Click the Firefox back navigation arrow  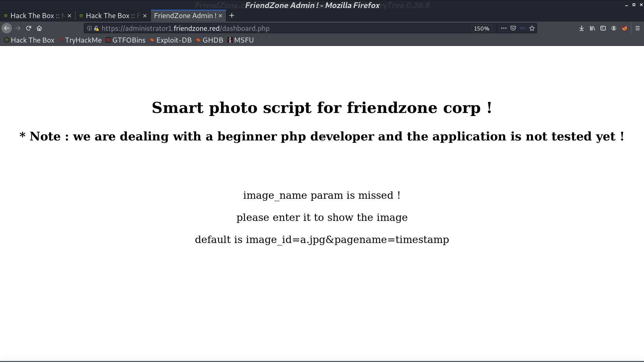[x=7, y=28]
